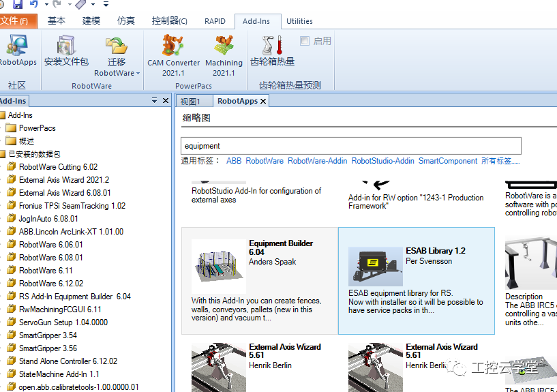Click the undo arrow icon
This screenshot has width=557, height=392.
(x=34, y=4)
